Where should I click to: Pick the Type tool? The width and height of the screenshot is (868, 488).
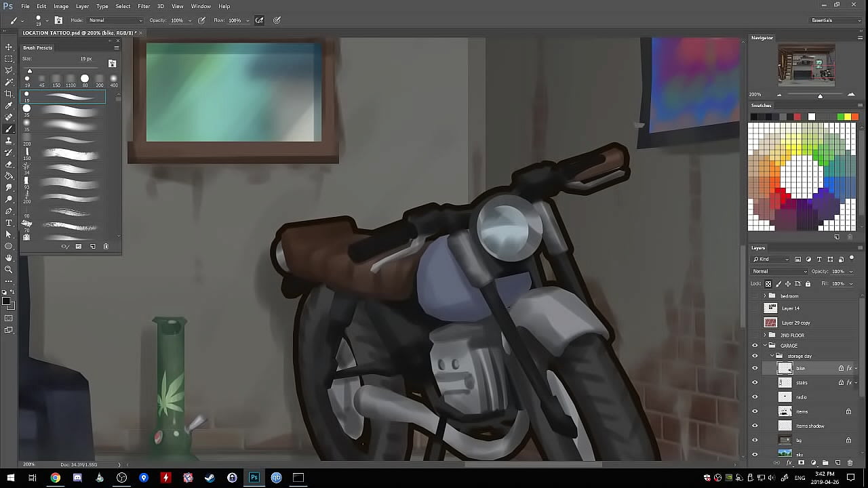(x=9, y=222)
